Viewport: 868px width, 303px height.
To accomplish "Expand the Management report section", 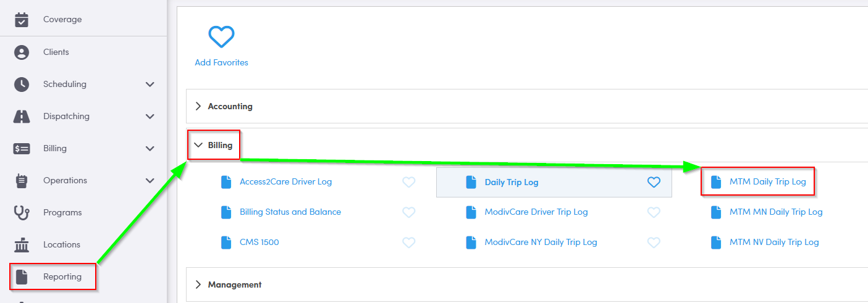I will [198, 284].
